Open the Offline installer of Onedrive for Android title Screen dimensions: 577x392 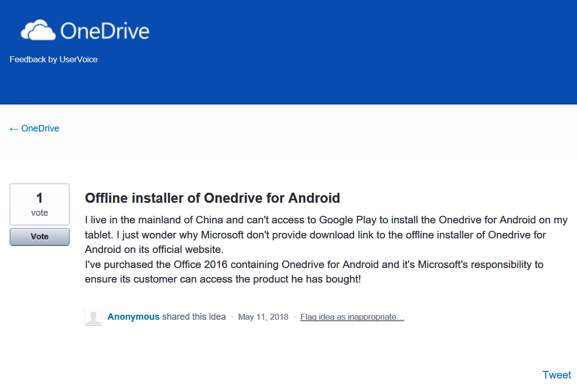pyautogui.click(x=212, y=198)
